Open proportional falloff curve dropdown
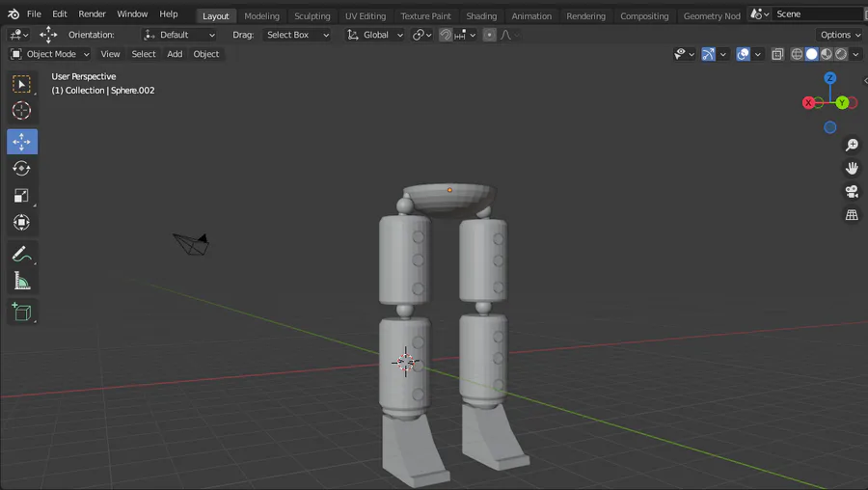This screenshot has width=868, height=490. [509, 35]
